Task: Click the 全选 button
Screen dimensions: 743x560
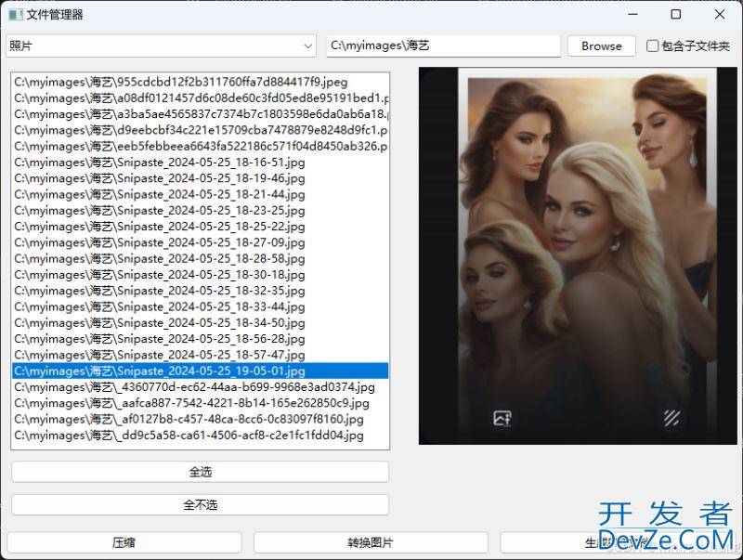Action: point(200,472)
